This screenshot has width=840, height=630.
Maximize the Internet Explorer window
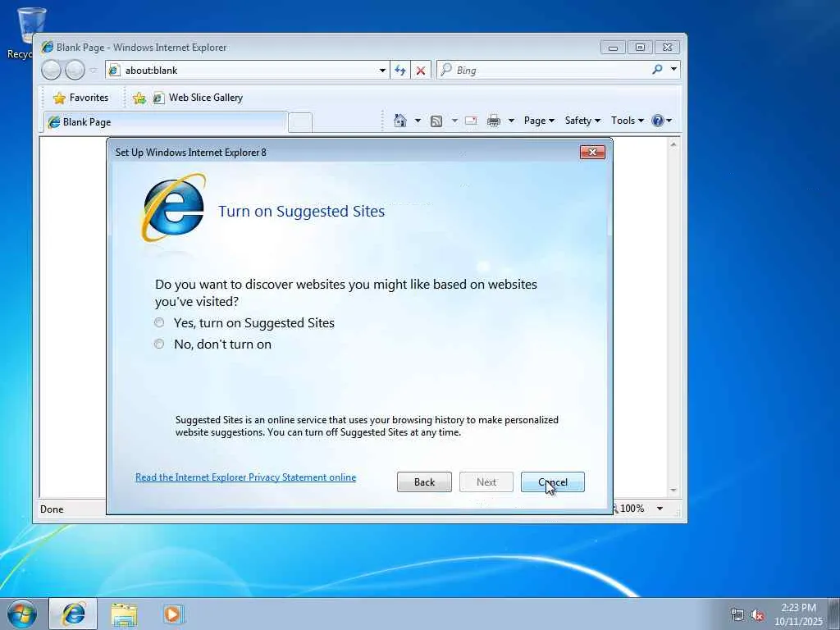640,48
